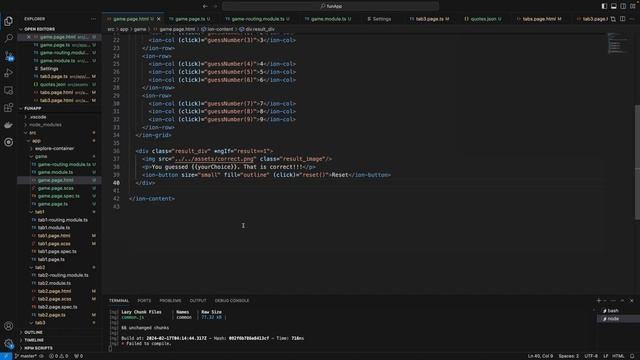The width and height of the screenshot is (640, 360).
Task: Expand the NPM Scripts section
Action: [x=59, y=348]
